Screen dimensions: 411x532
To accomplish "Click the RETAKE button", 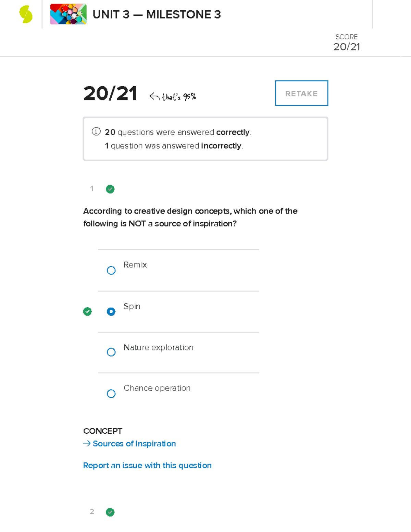I will coord(301,93).
